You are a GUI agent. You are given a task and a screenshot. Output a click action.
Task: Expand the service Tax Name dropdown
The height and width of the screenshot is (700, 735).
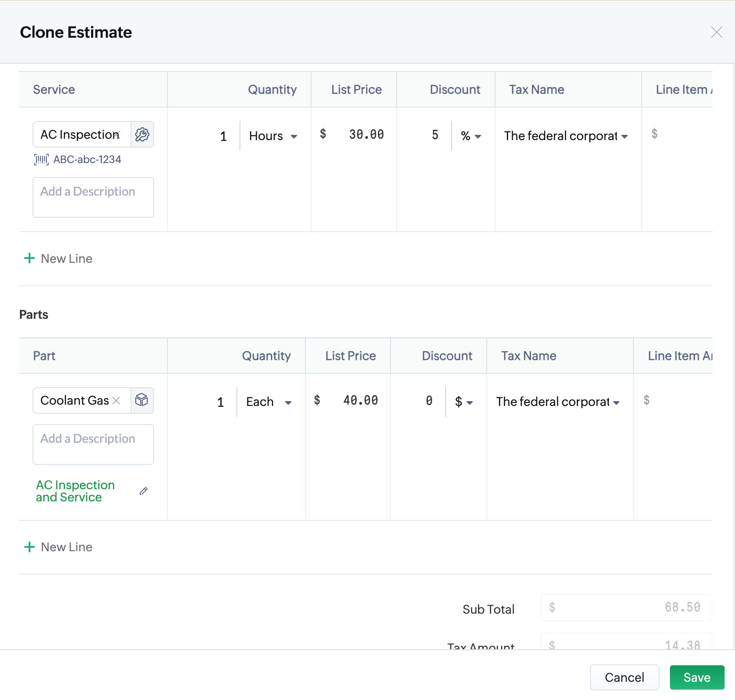(566, 136)
